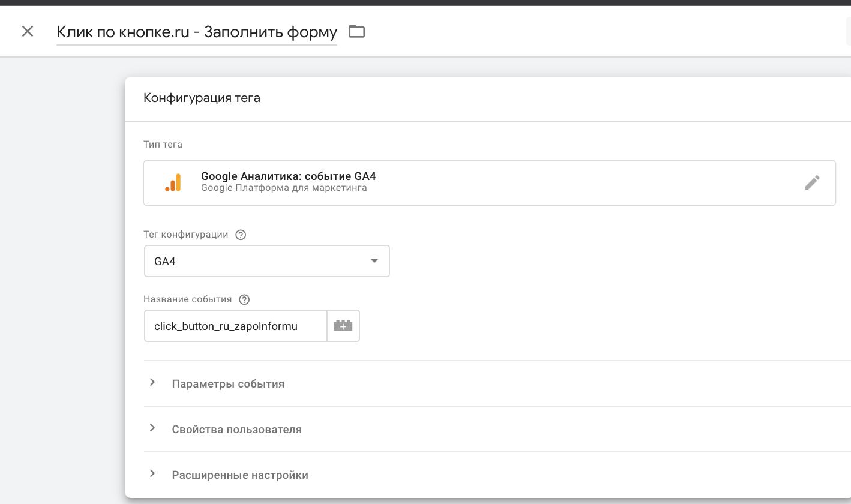Close the tag editor with the X icon

tap(28, 31)
